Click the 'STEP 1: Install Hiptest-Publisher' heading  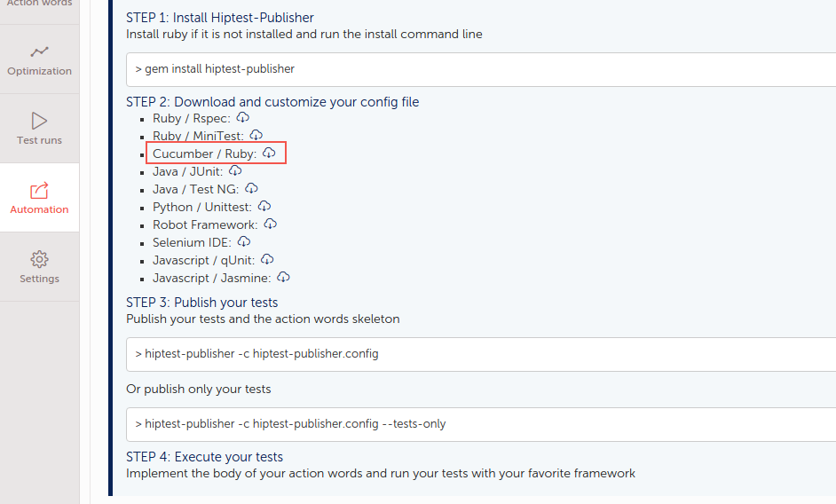pyautogui.click(x=220, y=18)
